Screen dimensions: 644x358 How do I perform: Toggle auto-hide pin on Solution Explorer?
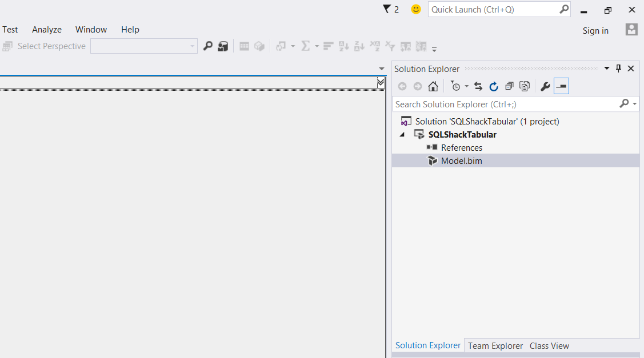[618, 69]
